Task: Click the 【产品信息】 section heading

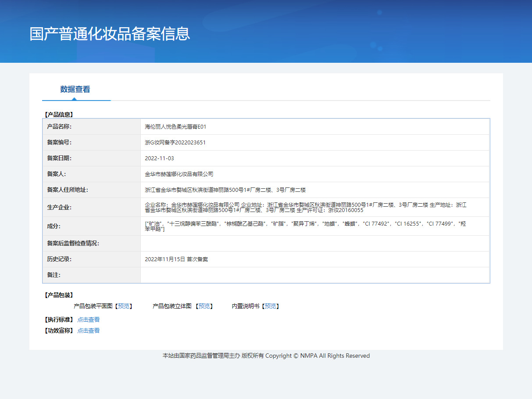Action: [x=58, y=115]
